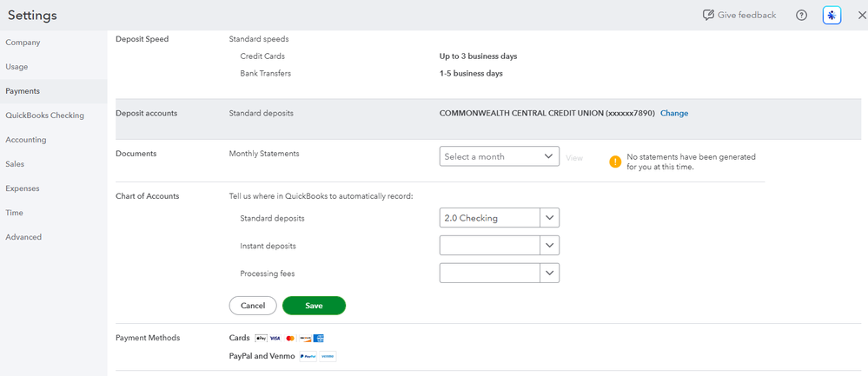Go to the Advanced settings tab

[23, 237]
